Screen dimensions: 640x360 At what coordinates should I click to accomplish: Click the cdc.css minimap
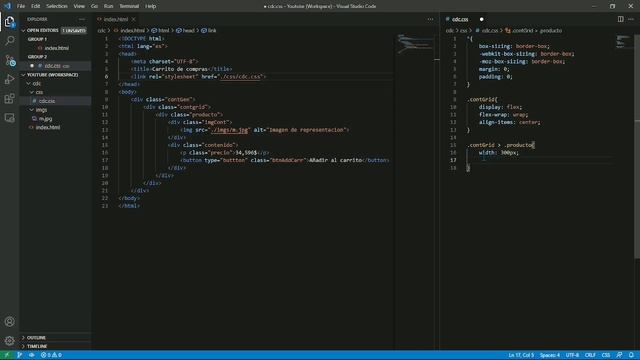coord(623,42)
